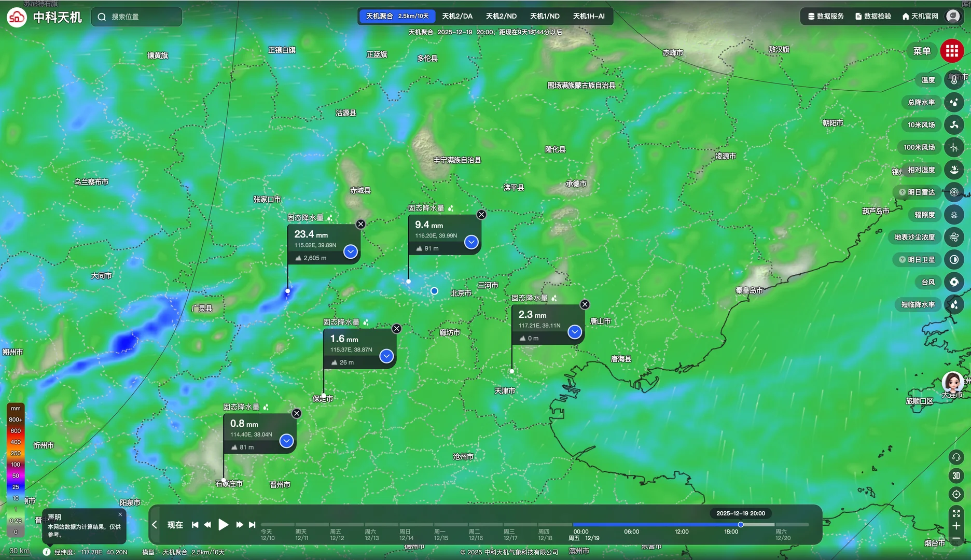Close the 声明 disclaimer notice
This screenshot has height=560, width=971.
120,514
